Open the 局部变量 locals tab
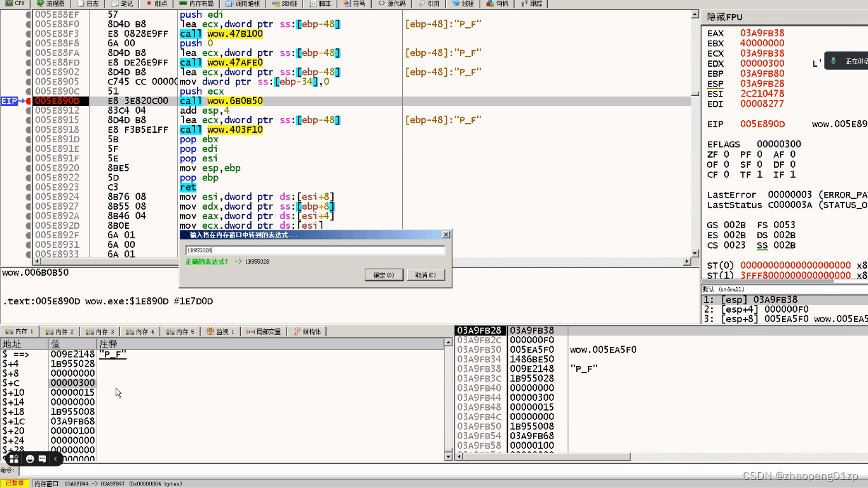 pos(264,332)
